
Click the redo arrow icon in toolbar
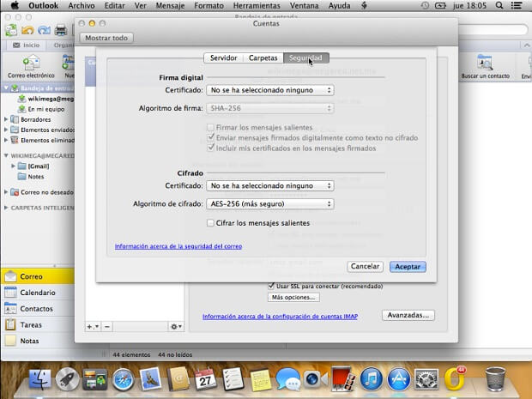click(x=44, y=31)
